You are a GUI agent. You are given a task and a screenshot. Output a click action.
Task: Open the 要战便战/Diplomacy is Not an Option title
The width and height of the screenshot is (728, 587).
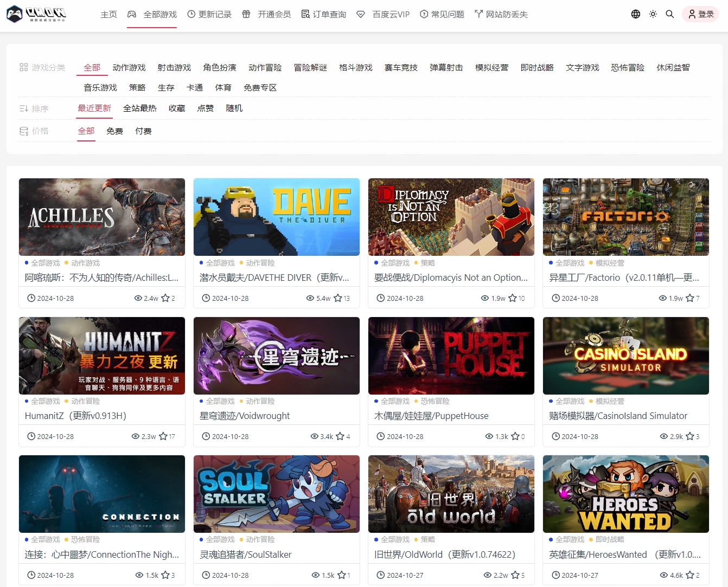[451, 278]
